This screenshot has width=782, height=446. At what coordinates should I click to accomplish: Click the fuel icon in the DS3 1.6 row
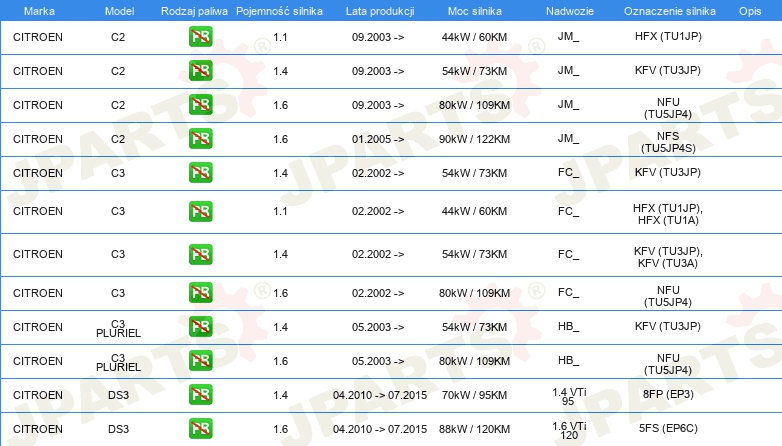200,429
